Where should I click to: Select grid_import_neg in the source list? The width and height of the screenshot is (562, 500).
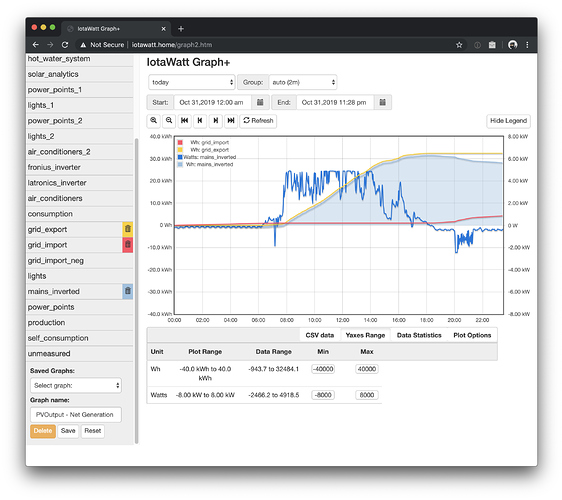click(80, 260)
